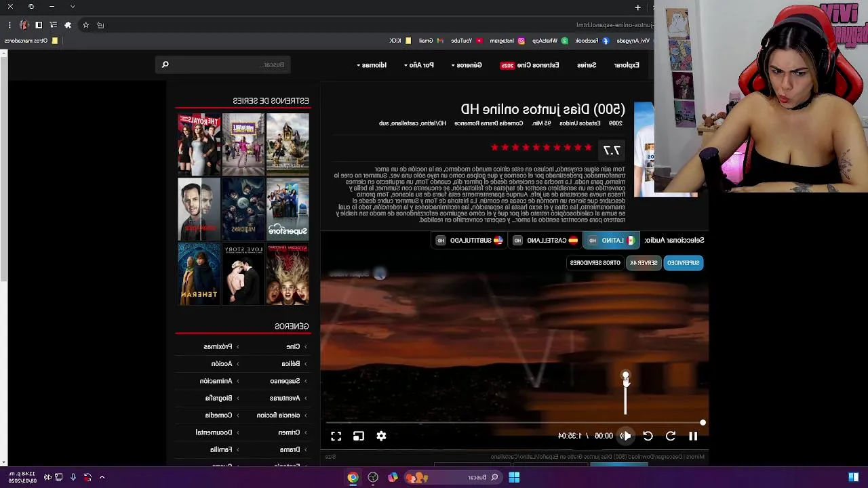Open the Instagram bookmark
868x488 pixels.
click(507, 41)
